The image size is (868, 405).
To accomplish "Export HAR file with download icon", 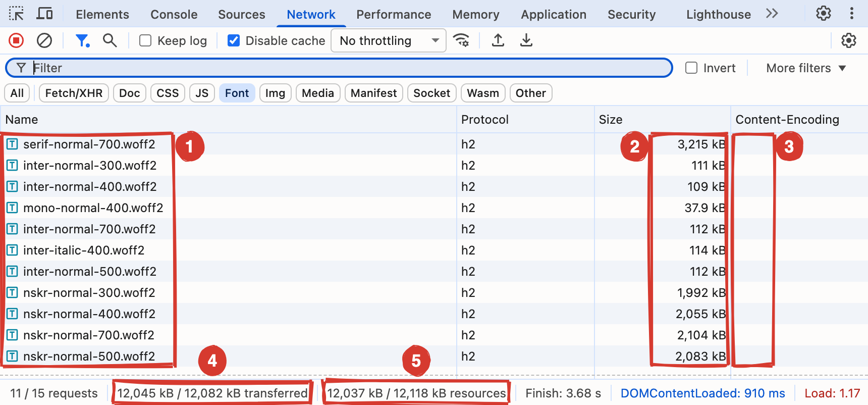I will (526, 40).
